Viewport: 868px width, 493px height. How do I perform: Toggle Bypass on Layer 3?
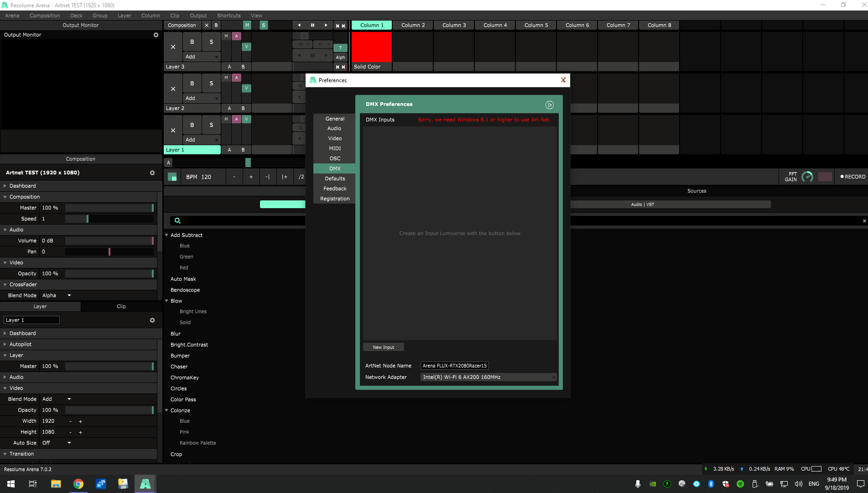192,42
